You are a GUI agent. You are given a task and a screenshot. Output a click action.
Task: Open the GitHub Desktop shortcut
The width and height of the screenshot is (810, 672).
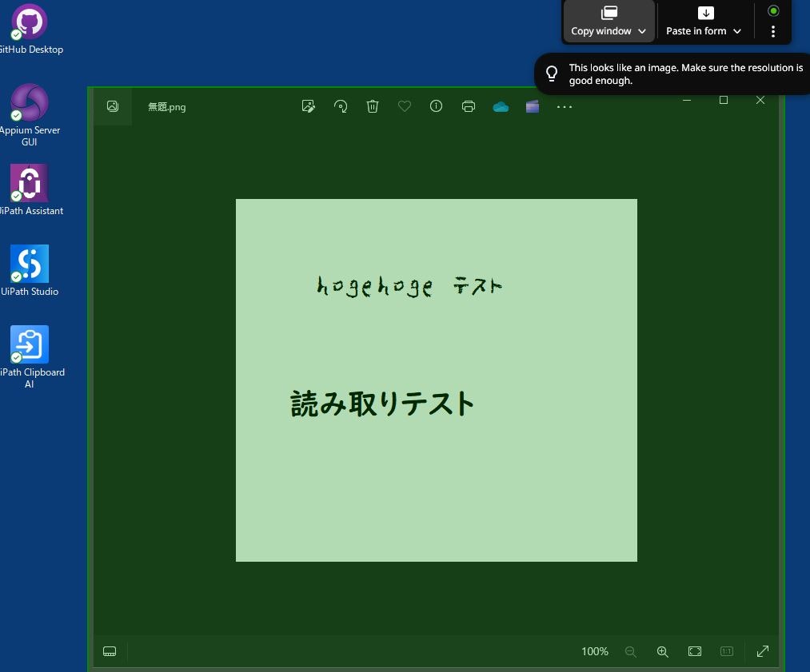coord(30,30)
